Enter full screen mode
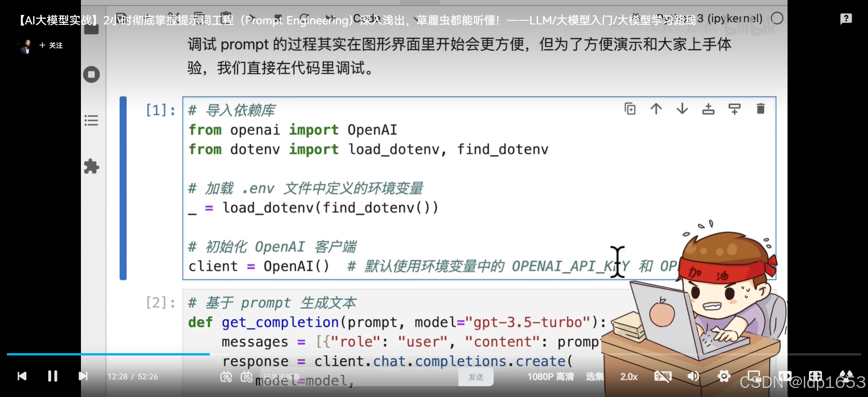The width and height of the screenshot is (868, 397). point(846,376)
